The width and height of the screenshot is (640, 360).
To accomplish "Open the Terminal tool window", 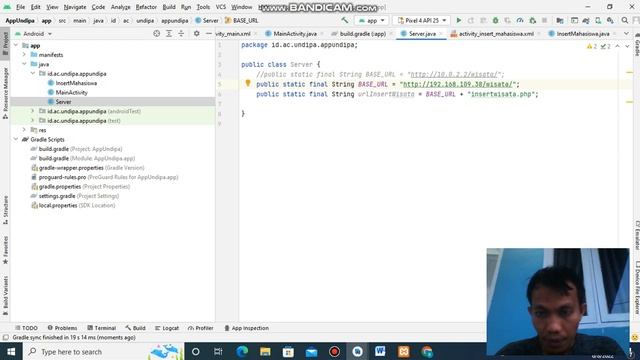I will (x=102, y=328).
